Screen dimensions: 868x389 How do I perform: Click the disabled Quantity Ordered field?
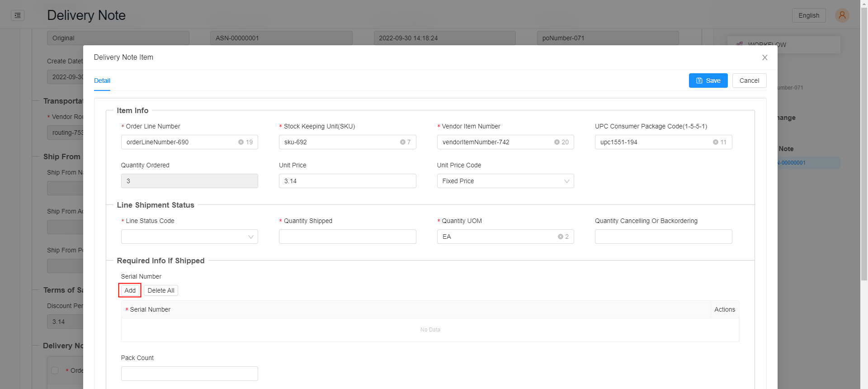pos(189,181)
